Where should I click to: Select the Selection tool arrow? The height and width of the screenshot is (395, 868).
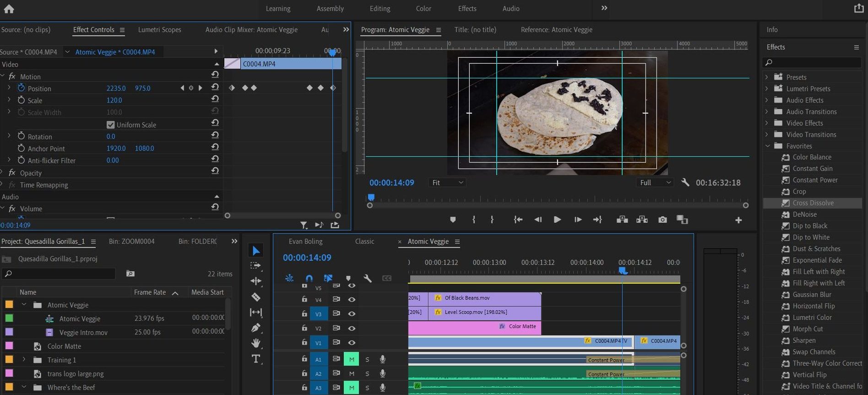coord(256,251)
